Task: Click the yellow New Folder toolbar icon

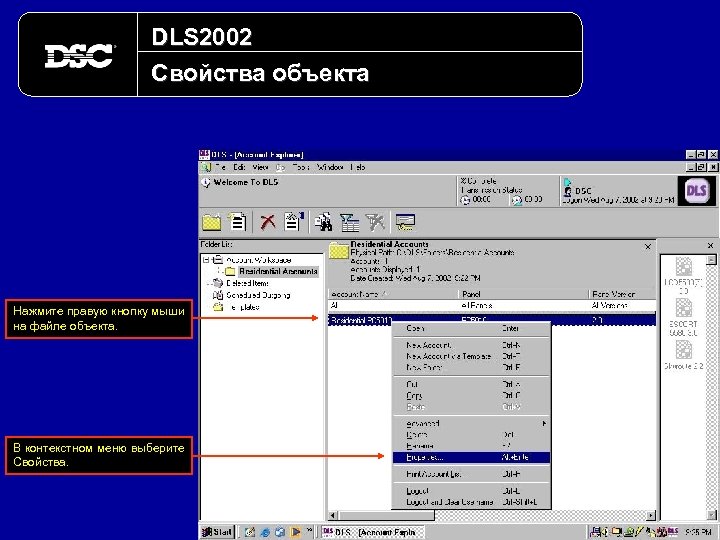Action: pyautogui.click(x=212, y=223)
